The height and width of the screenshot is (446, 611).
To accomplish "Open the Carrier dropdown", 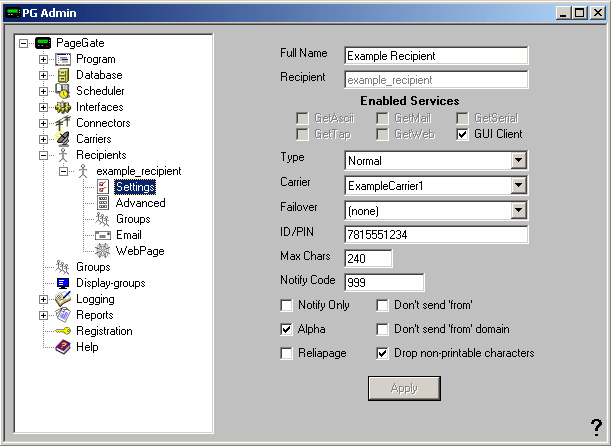I will 518,185.
